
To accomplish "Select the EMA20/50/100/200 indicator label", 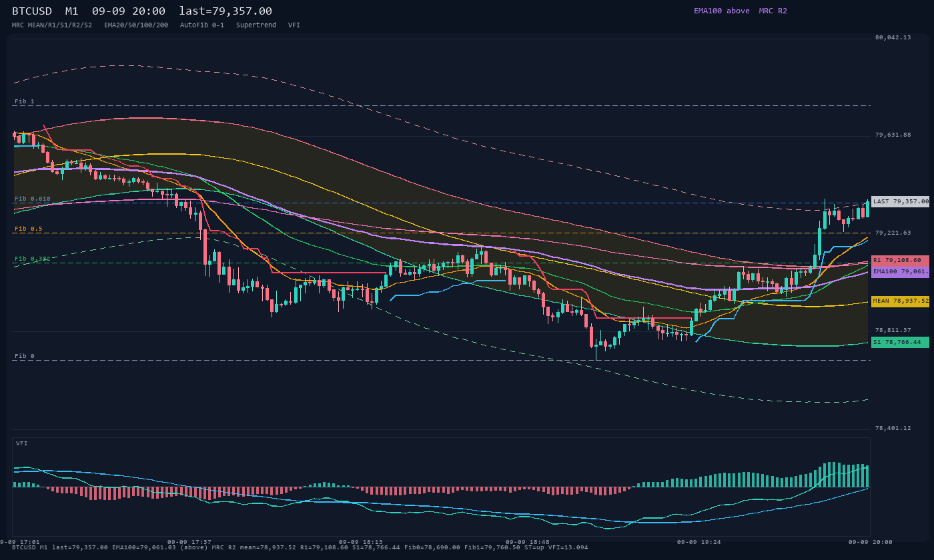I will click(x=136, y=25).
